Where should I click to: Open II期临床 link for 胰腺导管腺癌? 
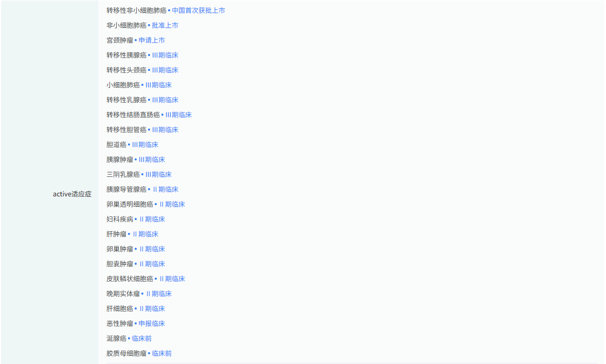[166, 189]
